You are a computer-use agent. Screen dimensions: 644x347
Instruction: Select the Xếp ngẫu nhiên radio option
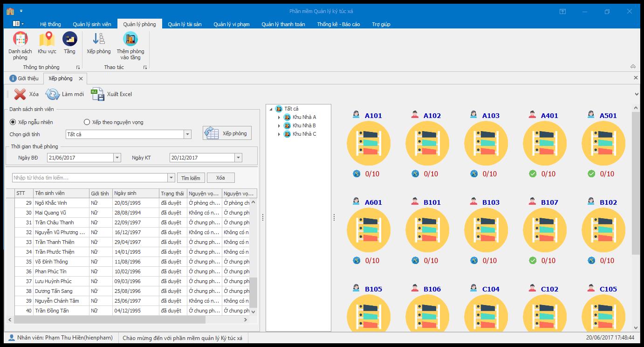click(13, 122)
